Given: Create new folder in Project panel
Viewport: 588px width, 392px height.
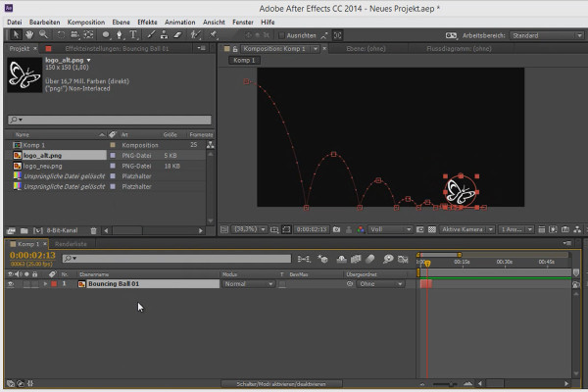Looking at the screenshot, I should coord(24,230).
